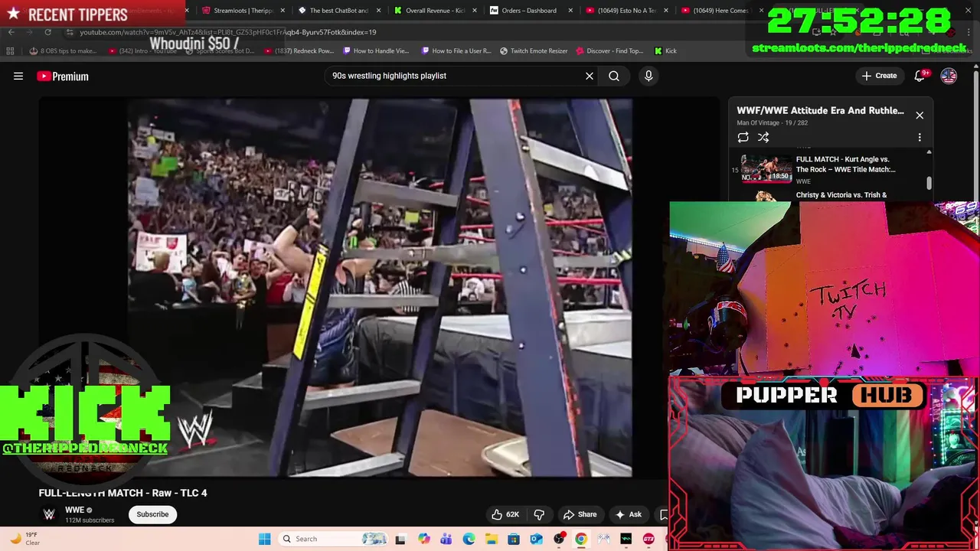Open the account avatar menu
The width and height of the screenshot is (980, 551).
[949, 76]
